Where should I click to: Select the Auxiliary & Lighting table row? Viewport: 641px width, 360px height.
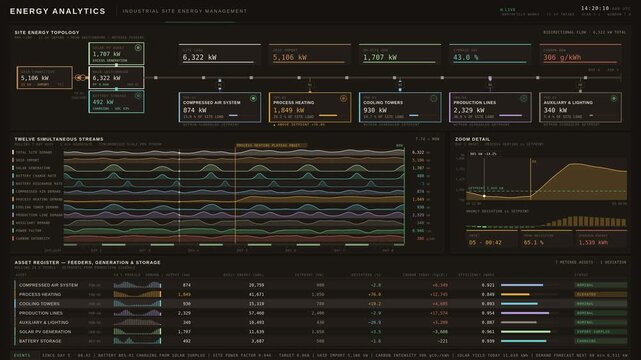(x=321, y=322)
